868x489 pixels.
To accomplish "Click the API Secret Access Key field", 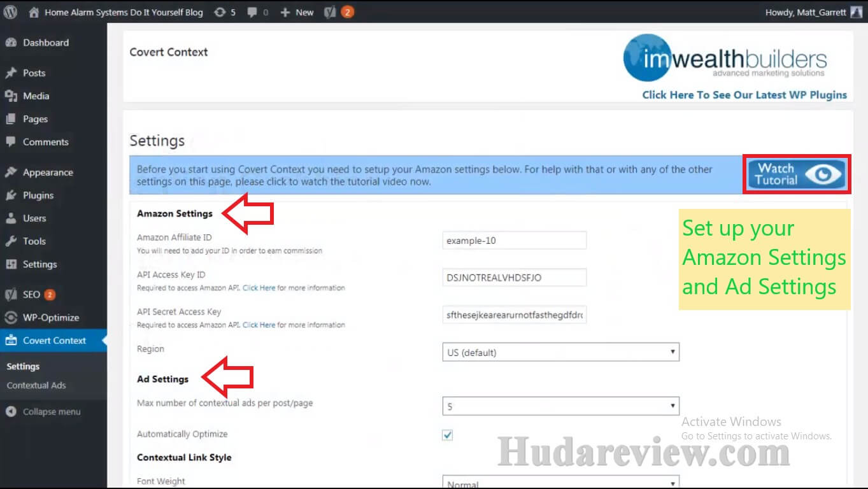I will [x=515, y=315].
